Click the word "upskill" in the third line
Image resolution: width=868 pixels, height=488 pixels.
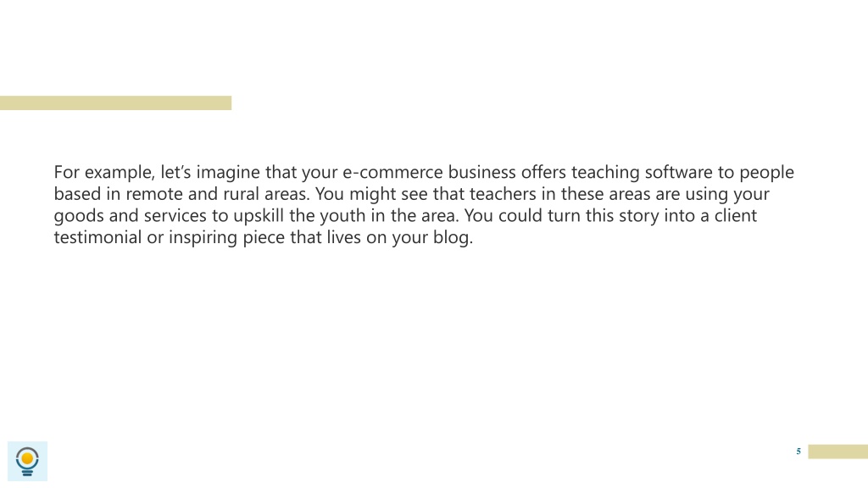pyautogui.click(x=259, y=216)
